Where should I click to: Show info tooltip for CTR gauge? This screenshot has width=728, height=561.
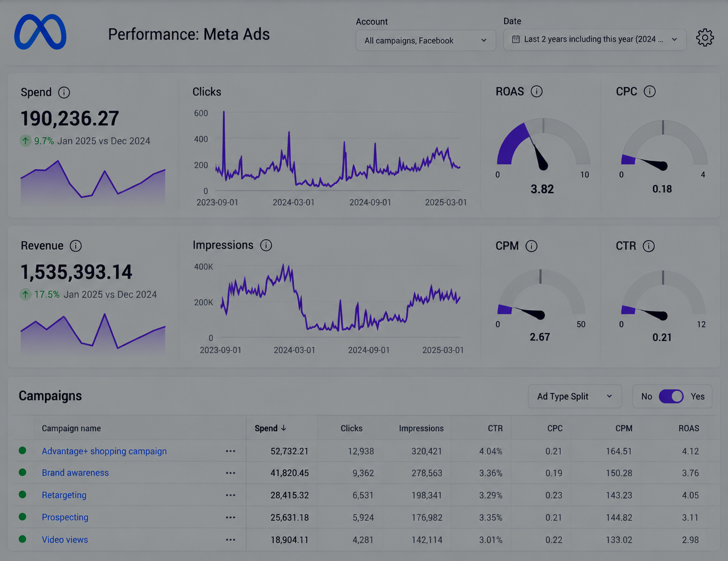(x=648, y=246)
